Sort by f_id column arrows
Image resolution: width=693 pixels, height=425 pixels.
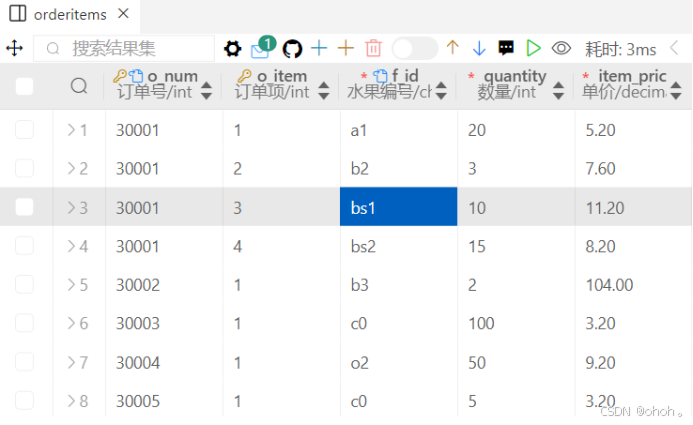point(441,91)
